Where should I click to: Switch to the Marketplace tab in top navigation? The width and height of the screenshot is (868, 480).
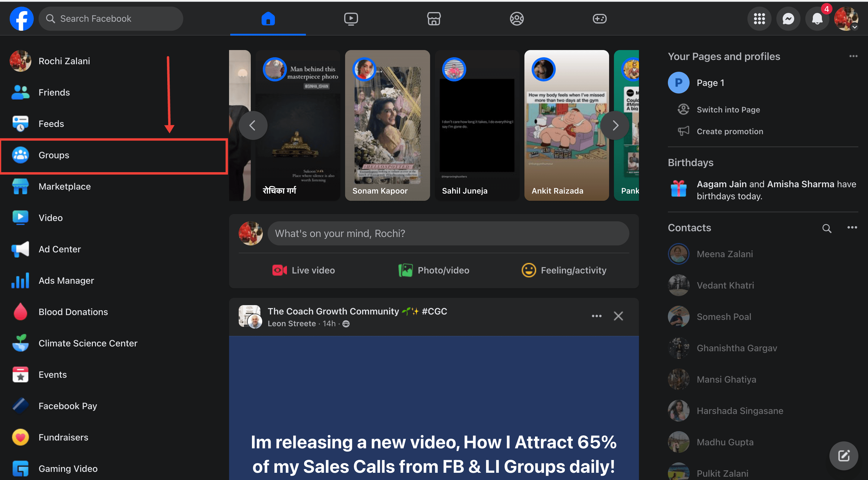pos(434,18)
